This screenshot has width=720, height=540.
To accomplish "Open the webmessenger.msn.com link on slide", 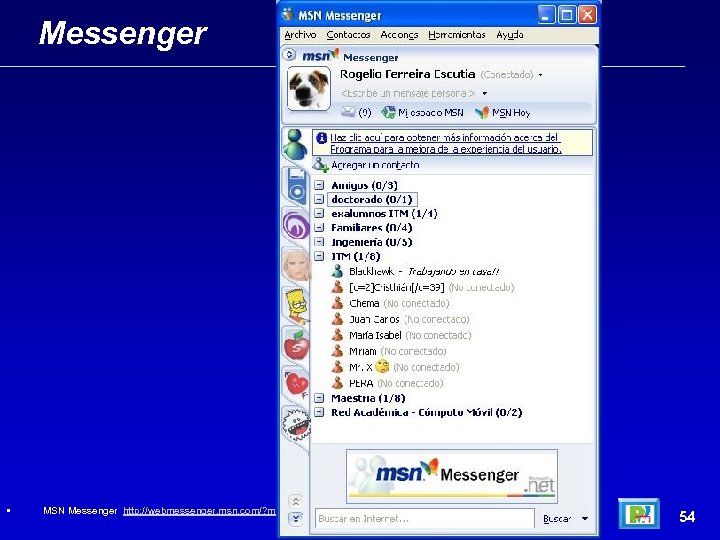I will point(199,511).
